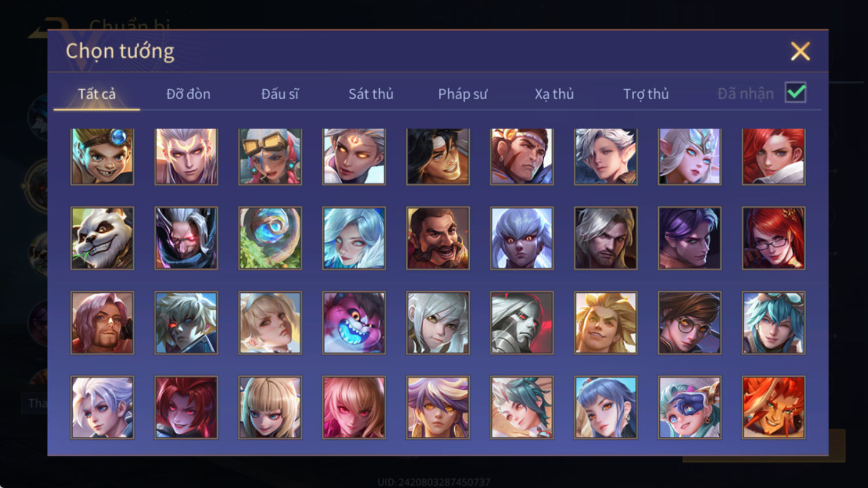Image resolution: width=868 pixels, height=488 pixels.
Task: Switch to the Trợ thủ tab
Action: [646, 94]
